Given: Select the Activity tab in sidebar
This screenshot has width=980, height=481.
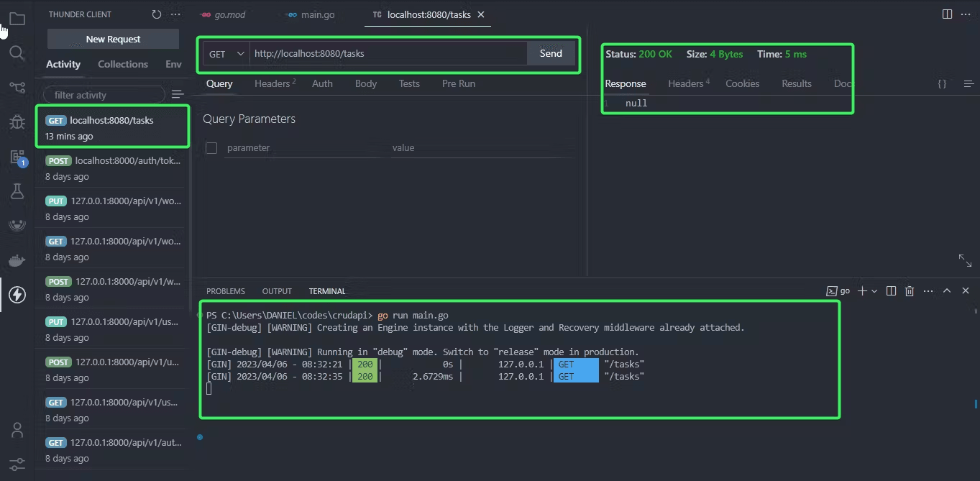Looking at the screenshot, I should point(63,64).
